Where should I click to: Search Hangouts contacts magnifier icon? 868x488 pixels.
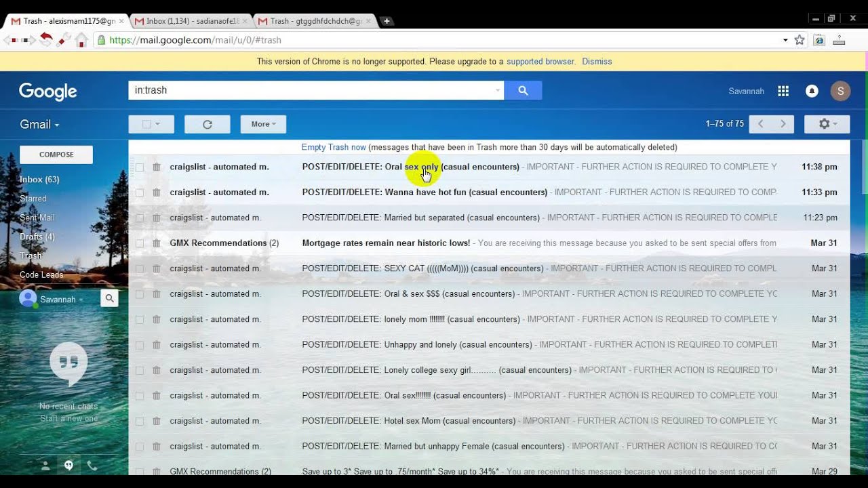coord(109,298)
